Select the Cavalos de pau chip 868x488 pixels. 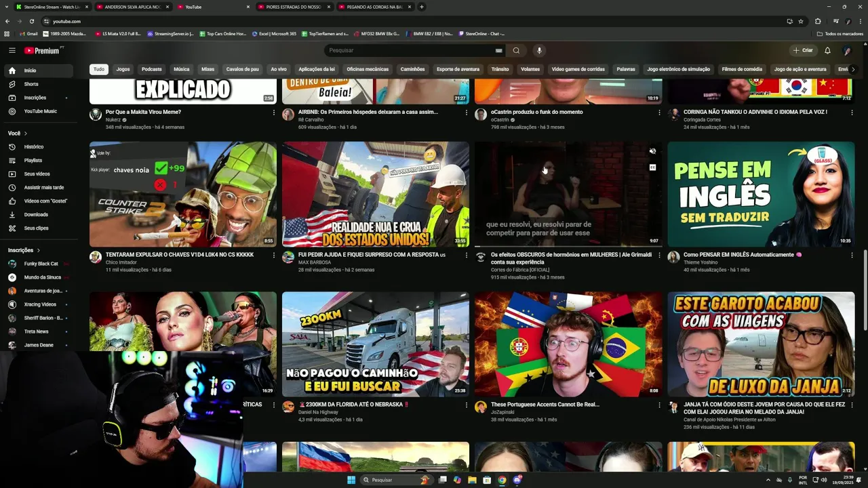[243, 69]
